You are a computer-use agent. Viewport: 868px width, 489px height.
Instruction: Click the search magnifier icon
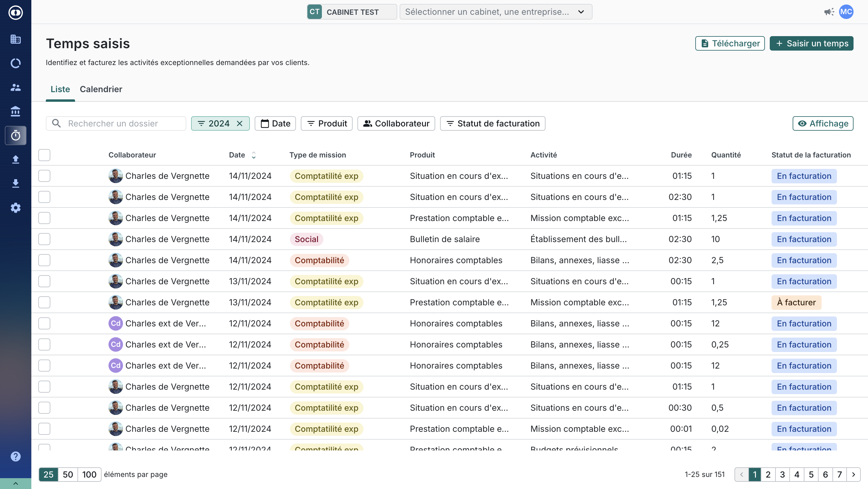pyautogui.click(x=57, y=123)
